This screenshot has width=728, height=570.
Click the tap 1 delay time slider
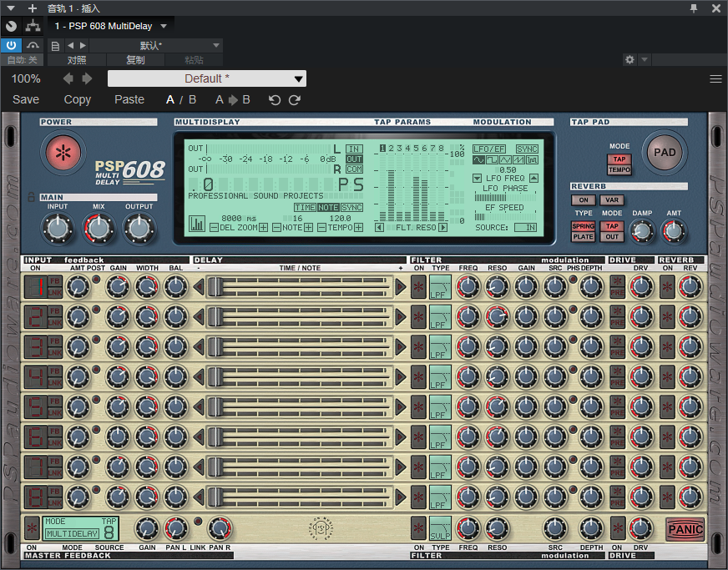click(x=300, y=287)
